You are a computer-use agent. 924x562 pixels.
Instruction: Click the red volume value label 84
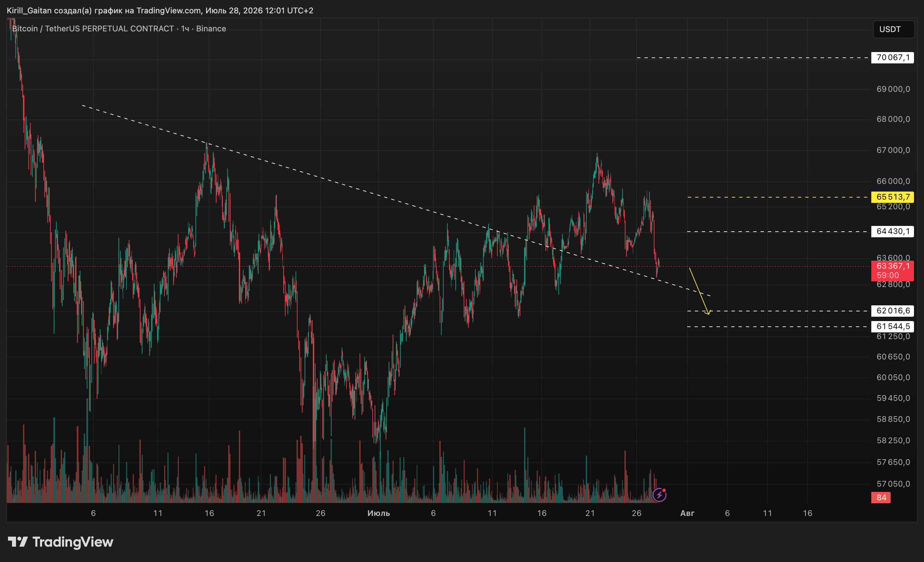pos(881,498)
